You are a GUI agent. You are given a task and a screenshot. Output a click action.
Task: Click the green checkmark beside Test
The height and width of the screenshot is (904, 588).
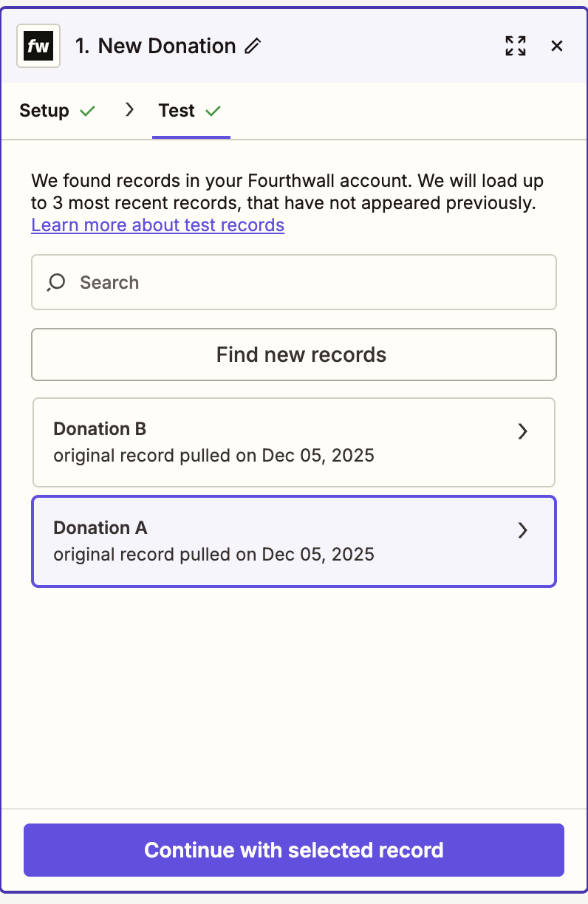pos(213,112)
